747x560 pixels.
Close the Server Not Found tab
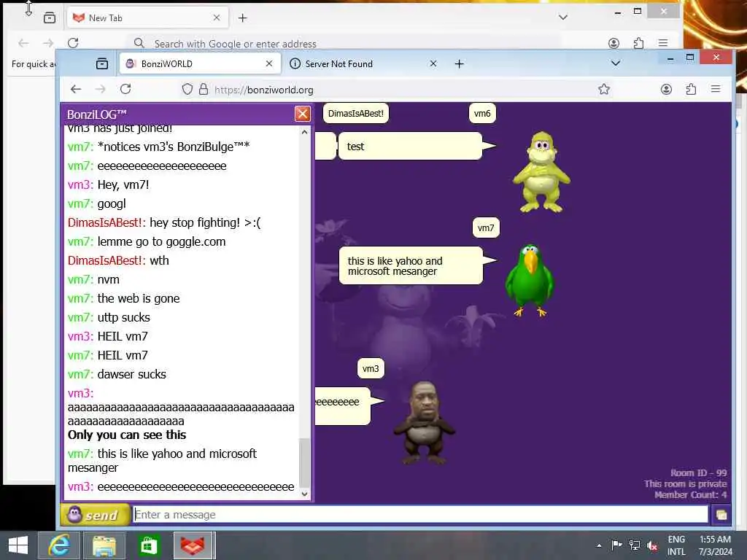433,63
